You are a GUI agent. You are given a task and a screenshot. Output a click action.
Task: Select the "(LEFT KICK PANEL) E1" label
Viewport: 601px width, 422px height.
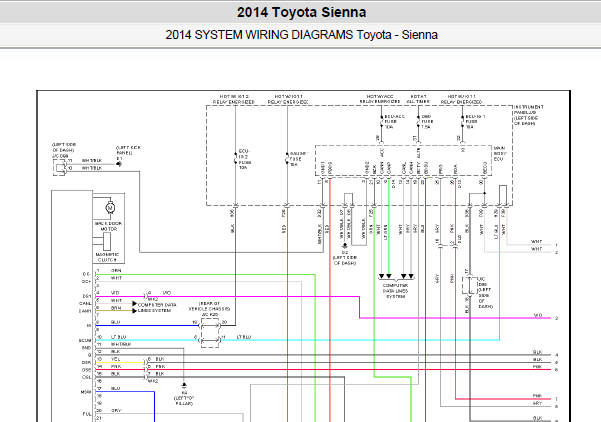tap(128, 153)
